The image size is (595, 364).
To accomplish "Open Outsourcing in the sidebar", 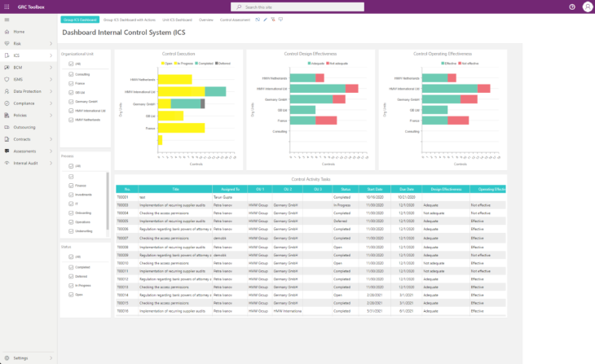I will (x=24, y=127).
